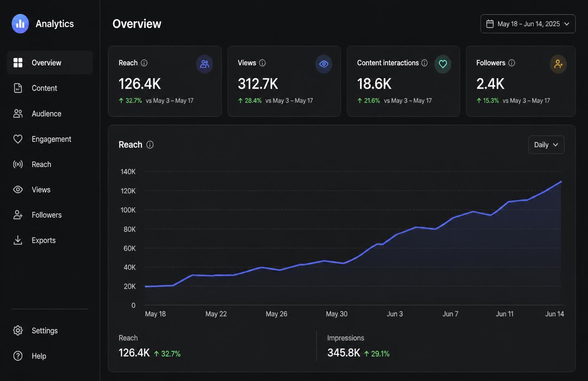Click the heart badge on Content interactions card

click(x=443, y=64)
